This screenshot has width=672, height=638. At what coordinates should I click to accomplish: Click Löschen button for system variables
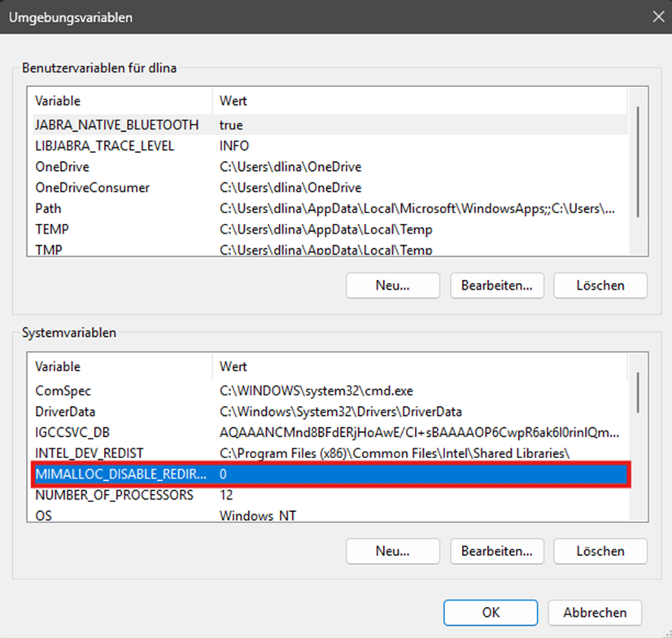600,551
